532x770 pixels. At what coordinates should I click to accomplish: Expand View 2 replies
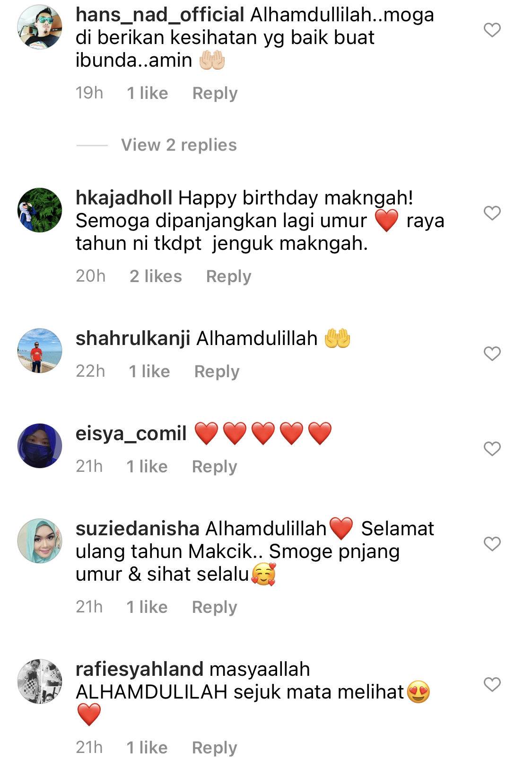tap(179, 145)
